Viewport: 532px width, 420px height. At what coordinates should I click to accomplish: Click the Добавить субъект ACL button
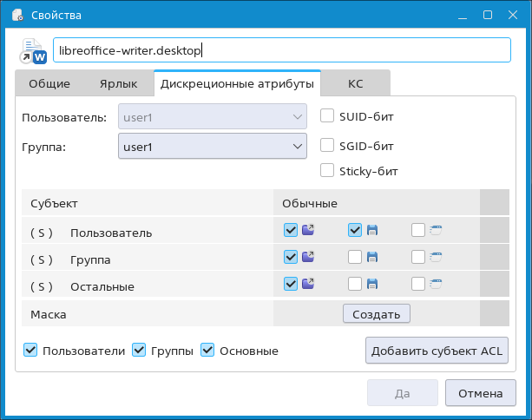coord(437,351)
